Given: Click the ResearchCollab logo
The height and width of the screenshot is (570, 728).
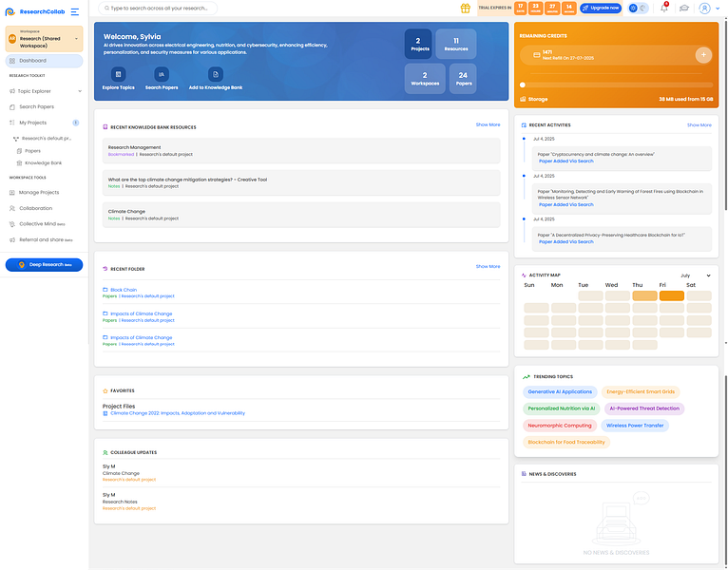Looking at the screenshot, I should (35, 12).
